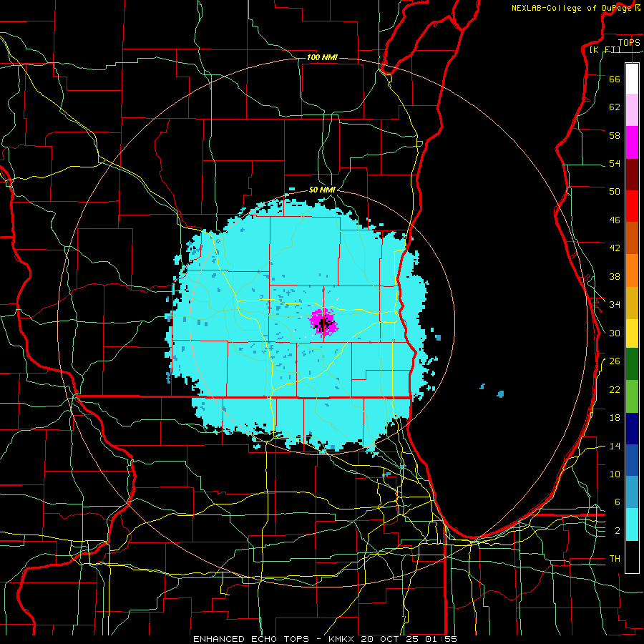Click the 2 legend value
The height and width of the screenshot is (644, 644).
tap(617, 531)
